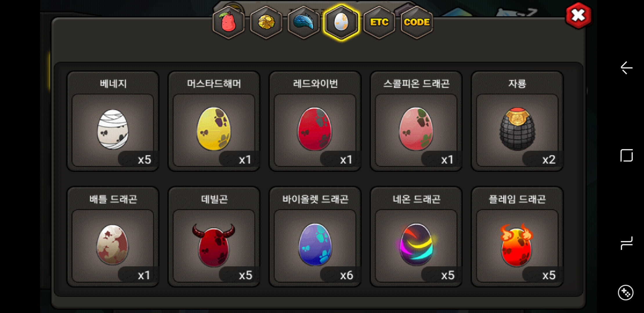The width and height of the screenshot is (644, 313).
Task: Open the game tools controller icon
Action: (x=626, y=293)
